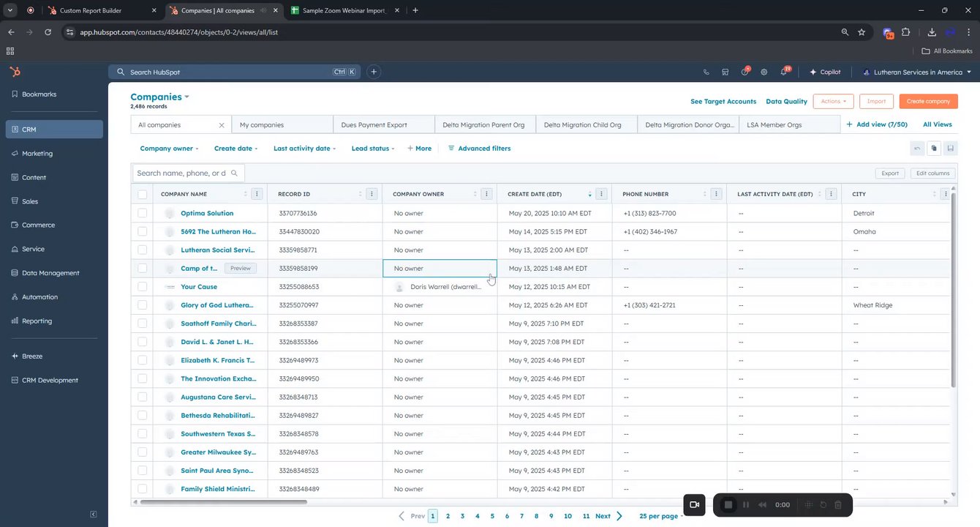The image size is (980, 527).
Task: Open the settings gear icon in top bar
Action: pos(764,72)
